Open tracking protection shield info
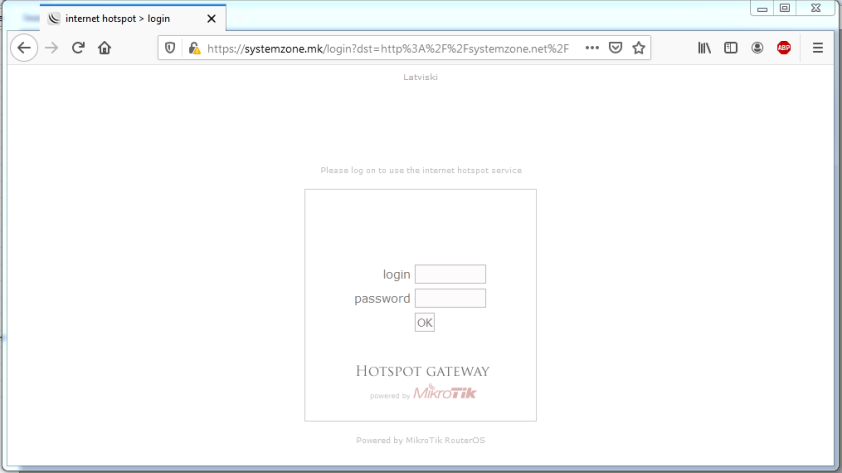The width and height of the screenshot is (842, 473). [170, 48]
